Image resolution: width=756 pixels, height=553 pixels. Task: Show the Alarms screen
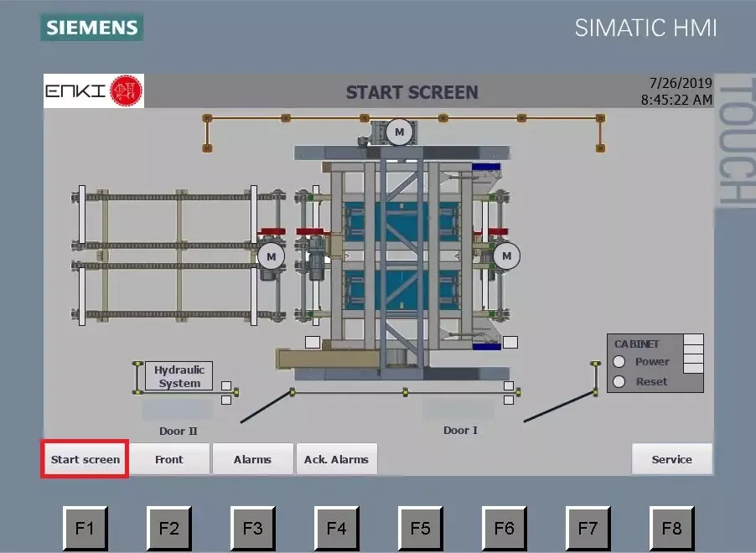(252, 459)
